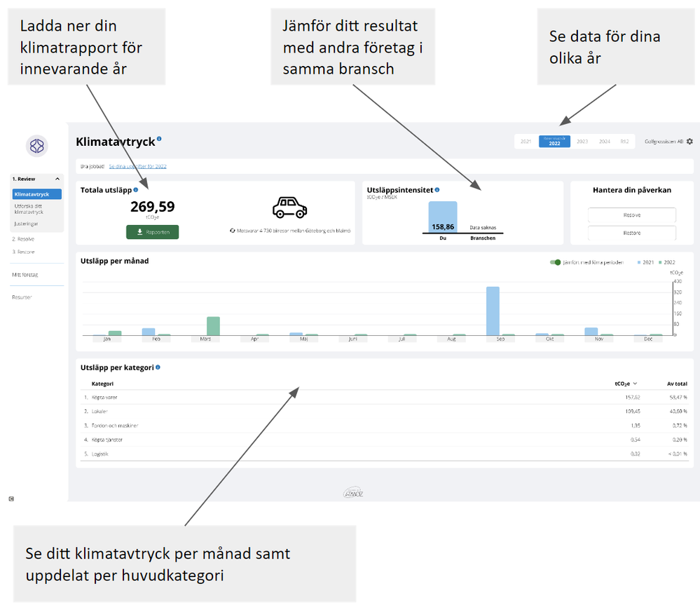
Task: Click the app logo in the sidebar
Action: coord(36,146)
